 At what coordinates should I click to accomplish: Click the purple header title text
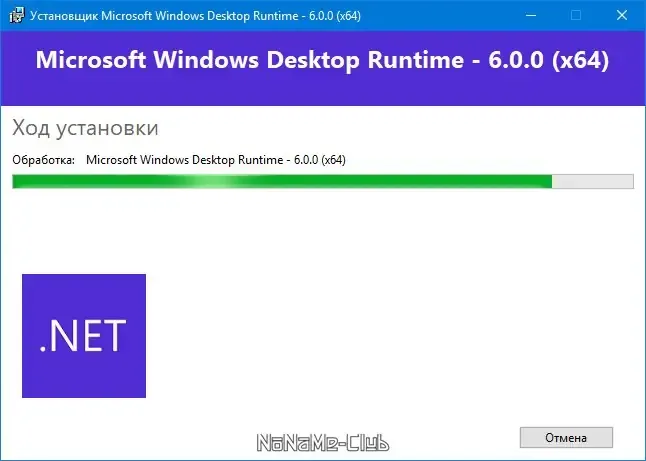coord(322,60)
